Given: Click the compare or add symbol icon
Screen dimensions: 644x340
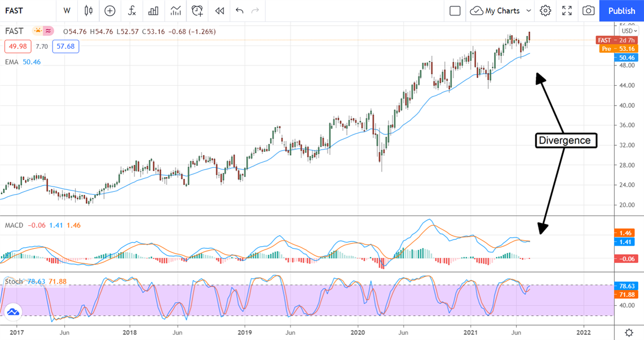Looking at the screenshot, I should (x=110, y=11).
